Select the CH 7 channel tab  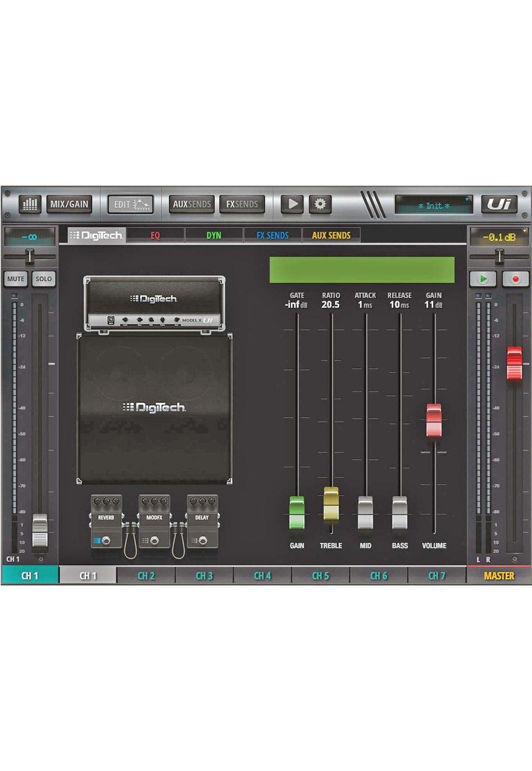437,575
